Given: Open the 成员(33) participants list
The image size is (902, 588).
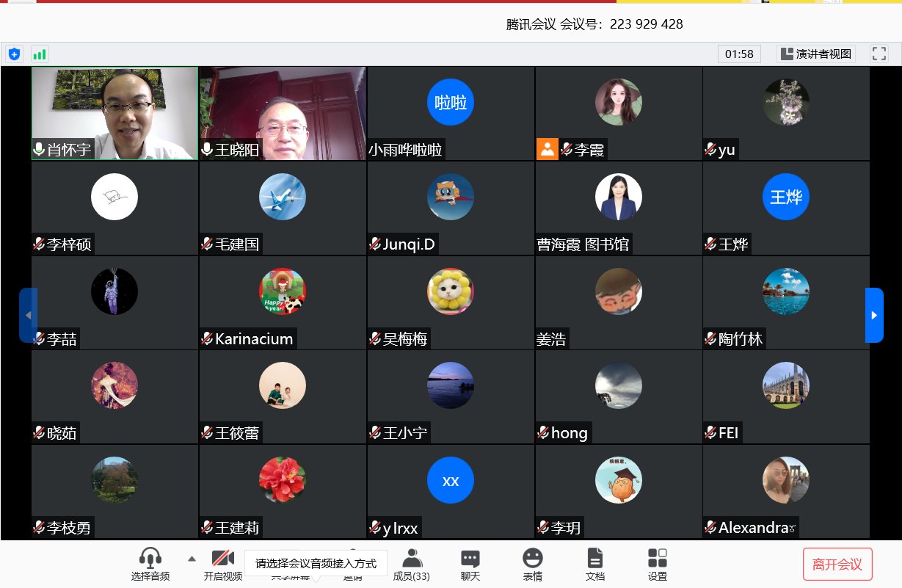Looking at the screenshot, I should 412,565.
